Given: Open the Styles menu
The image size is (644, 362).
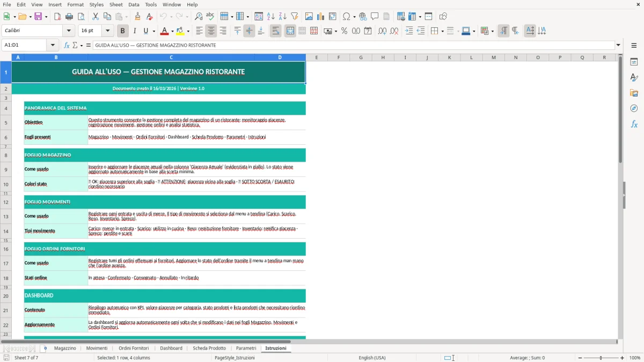Looking at the screenshot, I should pyautogui.click(x=97, y=4).
